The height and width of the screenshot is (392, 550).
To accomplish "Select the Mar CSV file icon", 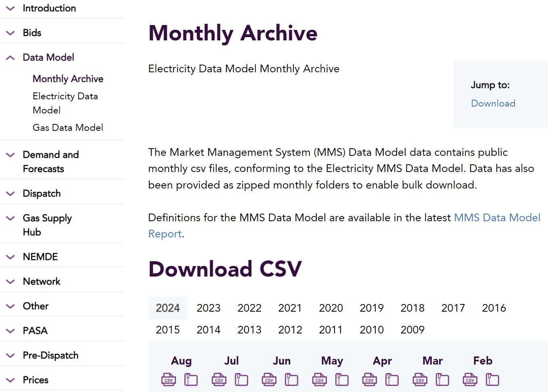I will click(x=420, y=379).
